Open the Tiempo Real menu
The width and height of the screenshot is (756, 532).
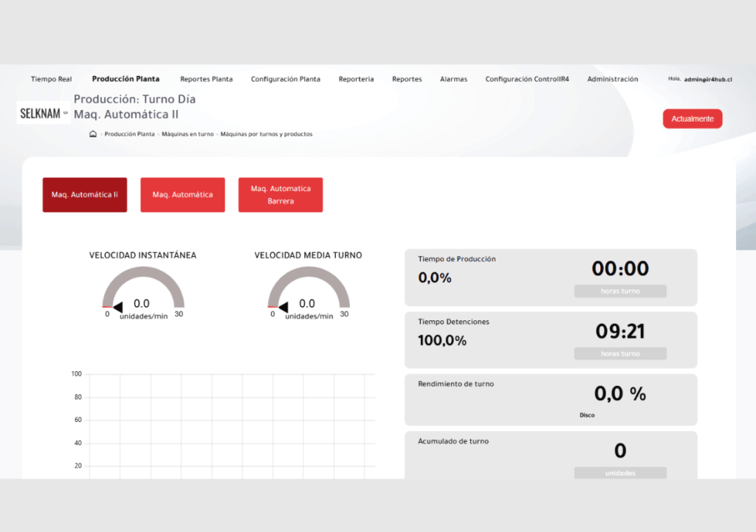click(x=51, y=79)
